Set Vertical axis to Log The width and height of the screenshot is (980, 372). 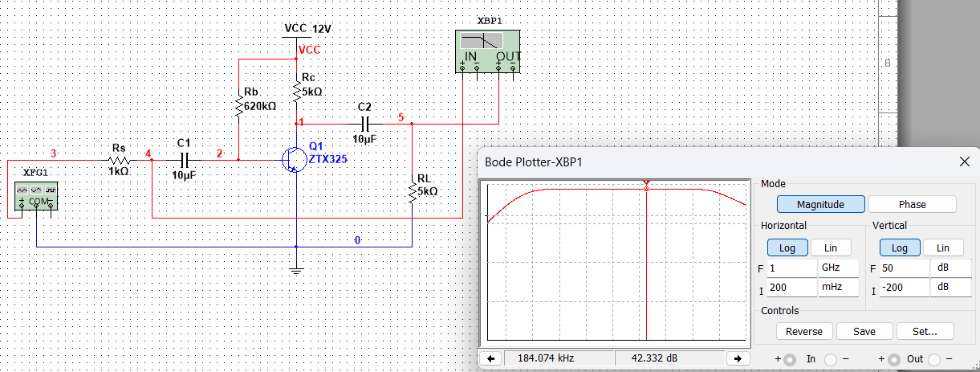[900, 247]
